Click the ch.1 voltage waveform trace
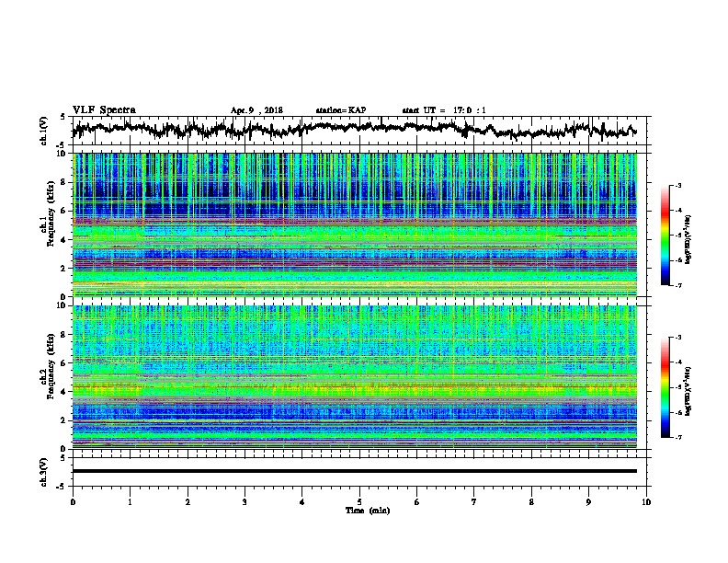728x563 pixels. tap(355, 128)
